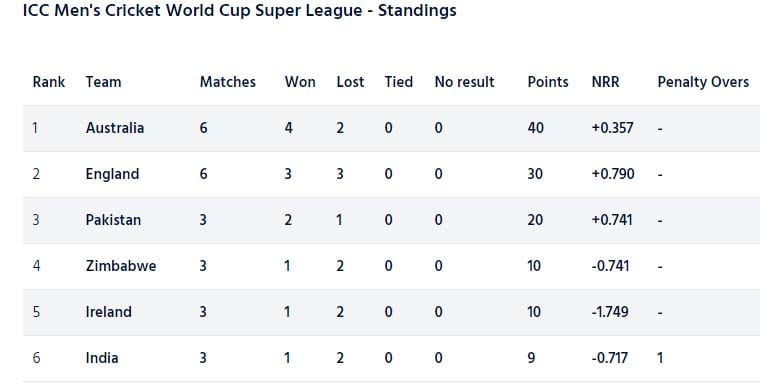Click the NRR column header
The width and height of the screenshot is (760, 383).
click(x=605, y=82)
